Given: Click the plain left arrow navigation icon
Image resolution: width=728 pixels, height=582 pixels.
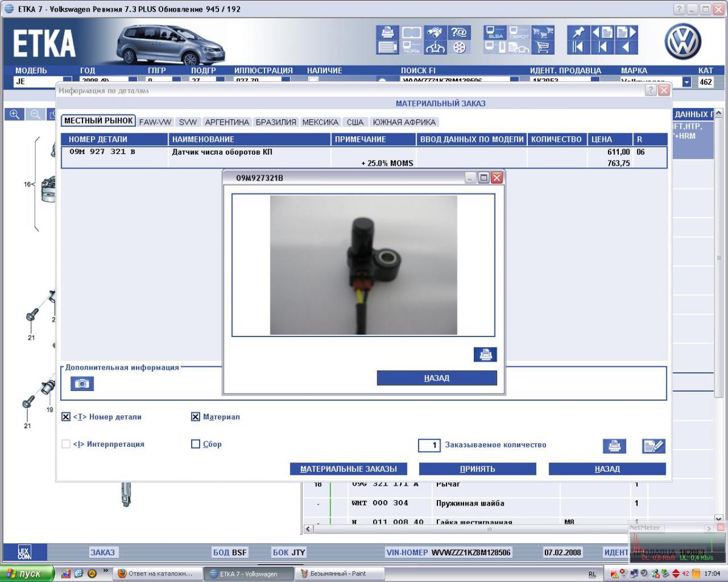Looking at the screenshot, I should 627,47.
